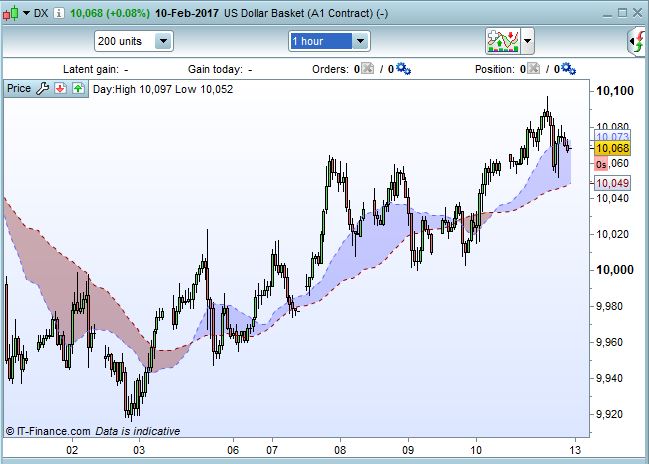Screen dimensions: 649x464
Task: Open the instrument info icon beside DX
Action: [x=59, y=13]
